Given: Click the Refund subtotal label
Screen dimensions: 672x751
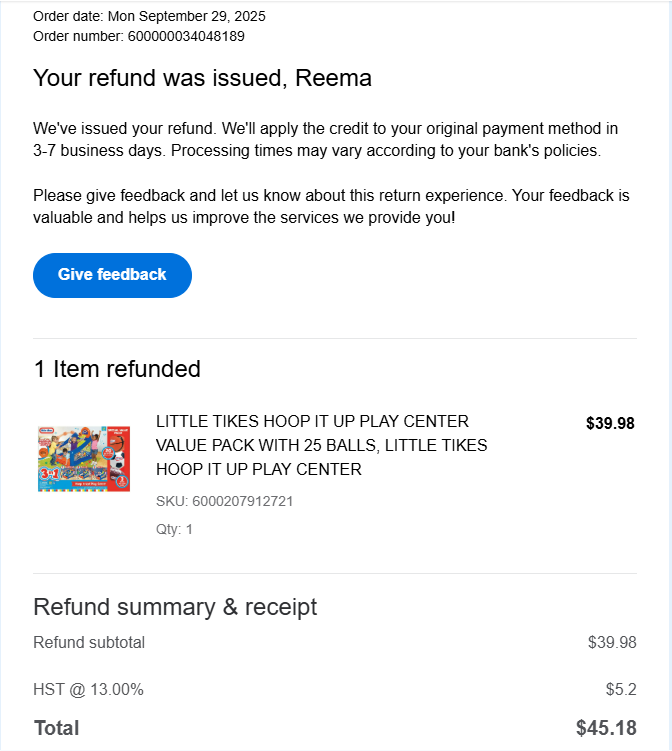Looking at the screenshot, I should tap(89, 642).
